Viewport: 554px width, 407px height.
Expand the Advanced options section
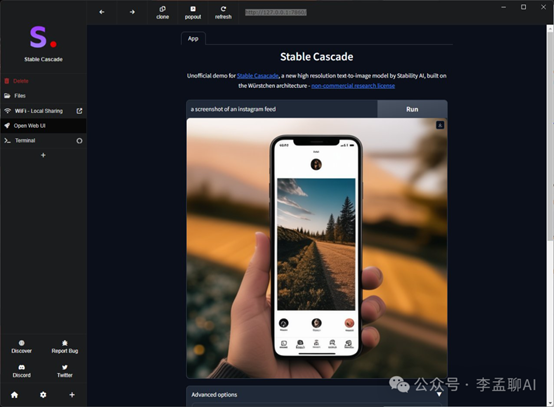(x=317, y=395)
